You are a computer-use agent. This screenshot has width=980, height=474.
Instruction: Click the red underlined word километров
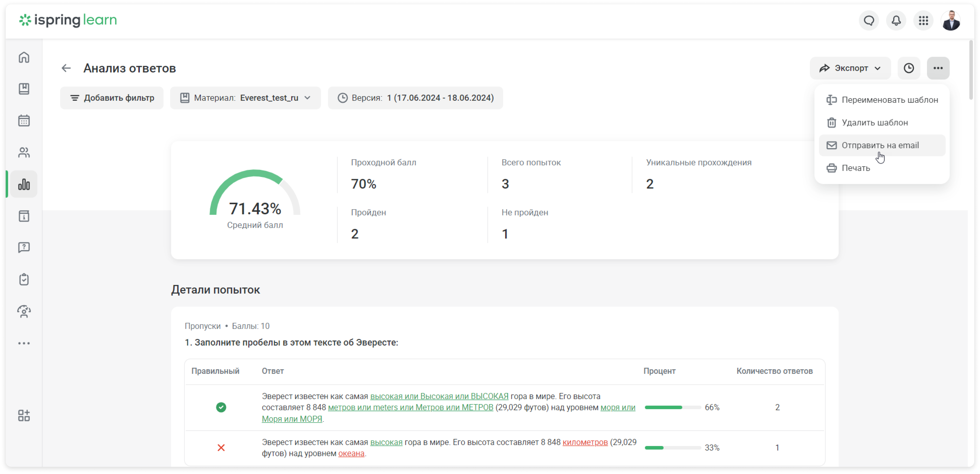[585, 442]
